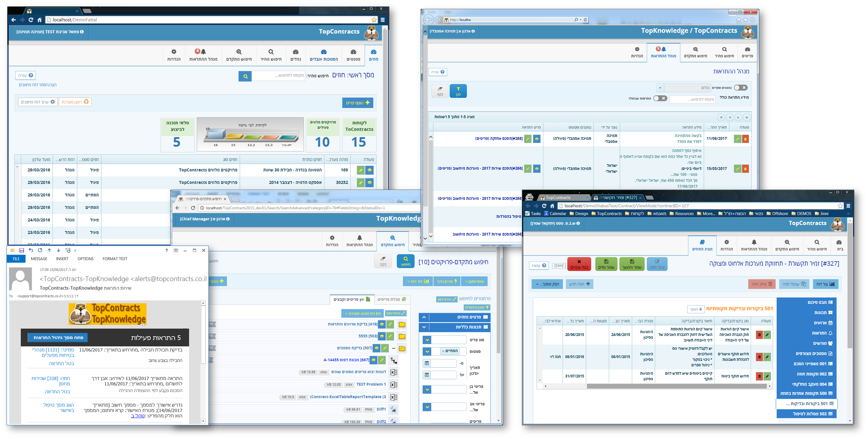Open the כולם recipients dropdown

pyautogui.click(x=660, y=88)
